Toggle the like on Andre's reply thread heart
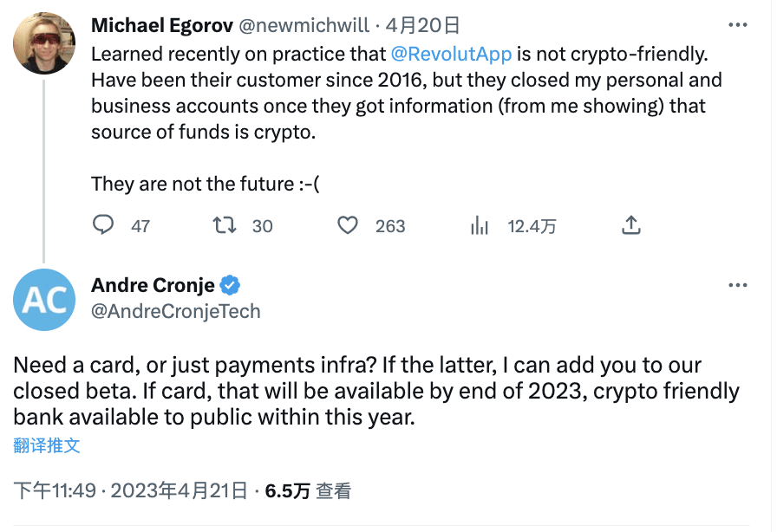 pos(348,225)
